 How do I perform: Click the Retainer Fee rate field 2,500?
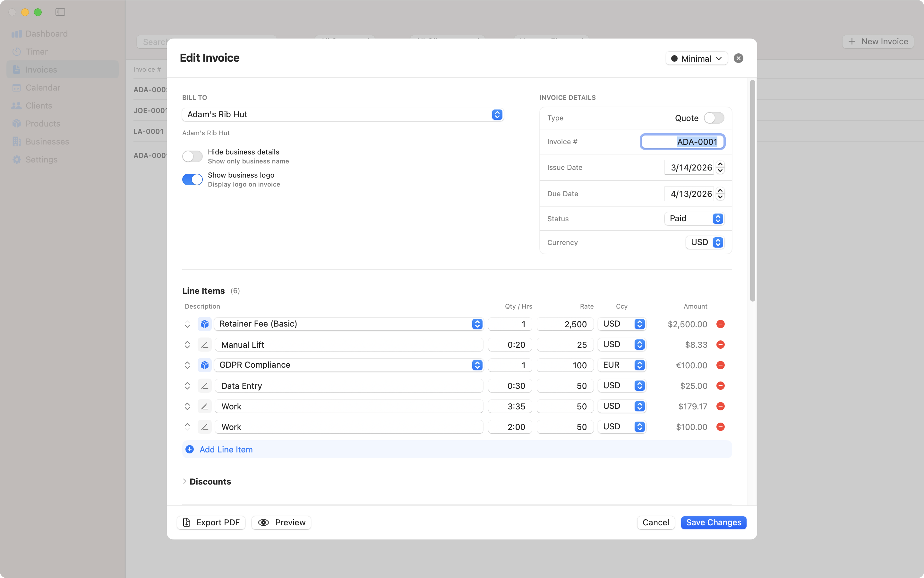(x=565, y=324)
